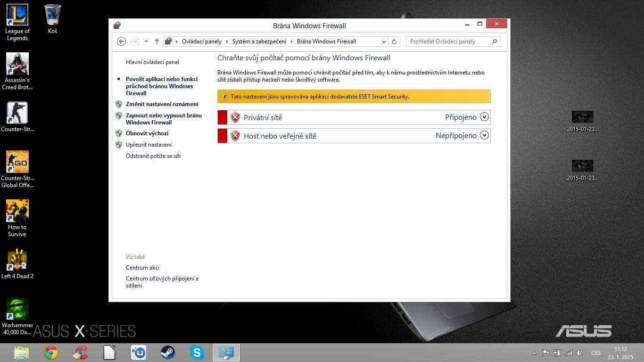Viewport: 644px width, 362px height.
Task: Select Brána Windows Firewall breadcrumb
Action: pos(326,41)
